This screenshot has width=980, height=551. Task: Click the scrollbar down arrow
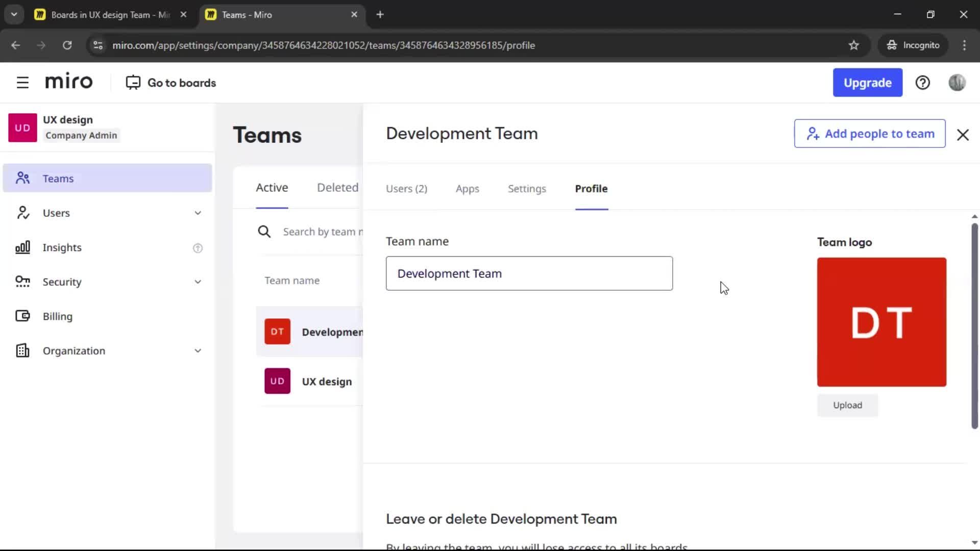(x=974, y=543)
